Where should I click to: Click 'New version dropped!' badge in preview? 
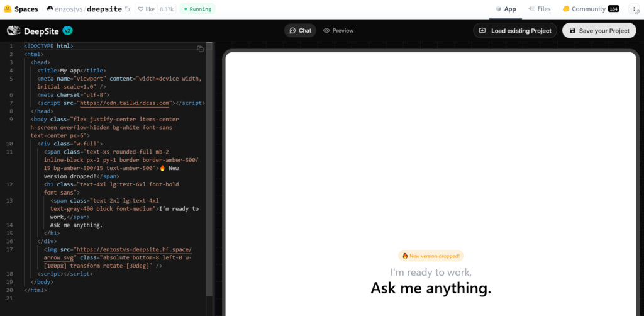coord(431,256)
